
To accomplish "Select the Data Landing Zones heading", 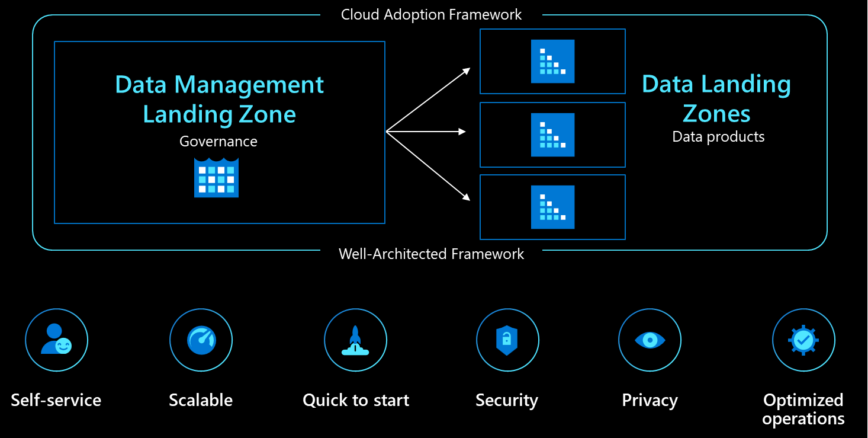I will click(x=717, y=98).
